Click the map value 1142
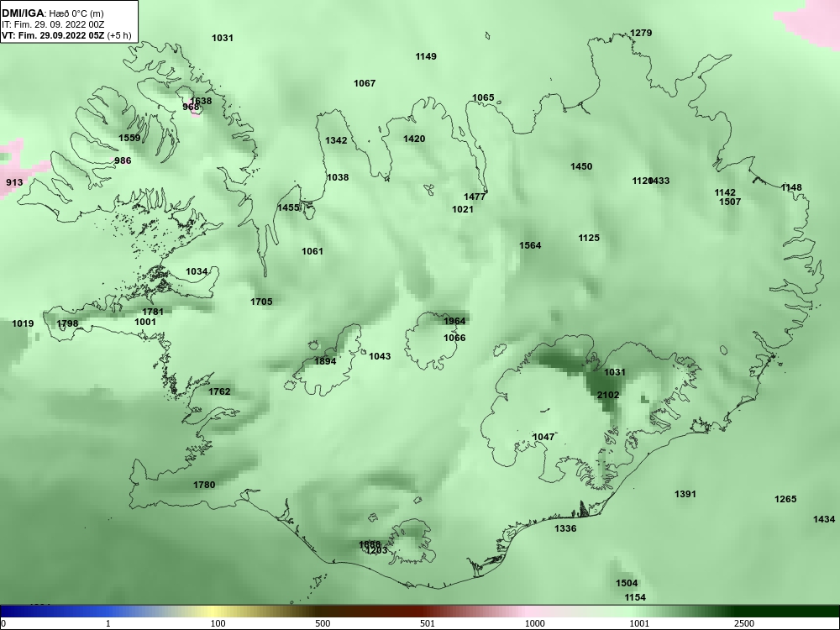The image size is (840, 630). point(725,192)
